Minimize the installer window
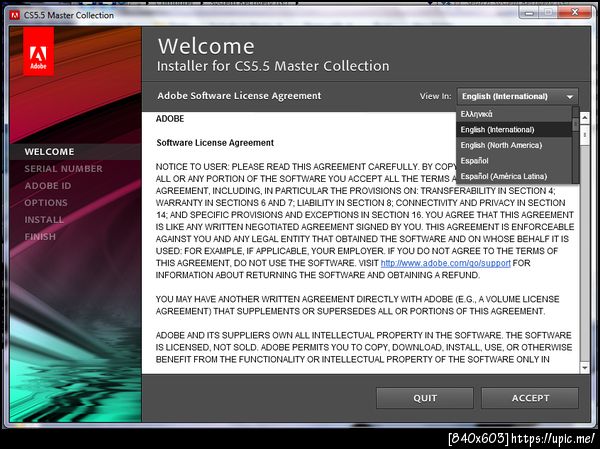Screen dimensions: 600x449 click(529, 13)
